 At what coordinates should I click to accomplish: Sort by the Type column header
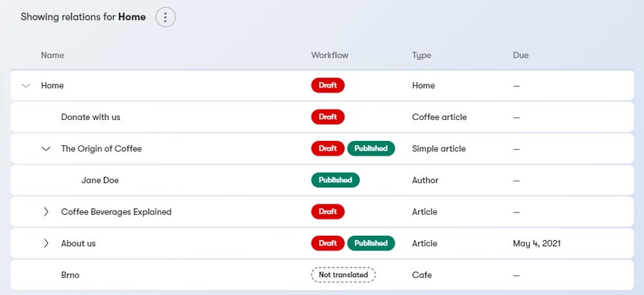(x=421, y=55)
